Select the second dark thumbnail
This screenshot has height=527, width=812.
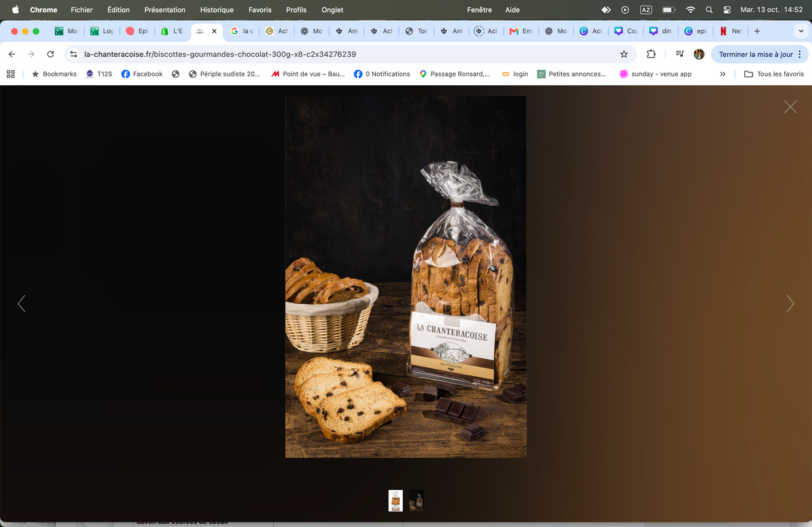[x=416, y=501]
